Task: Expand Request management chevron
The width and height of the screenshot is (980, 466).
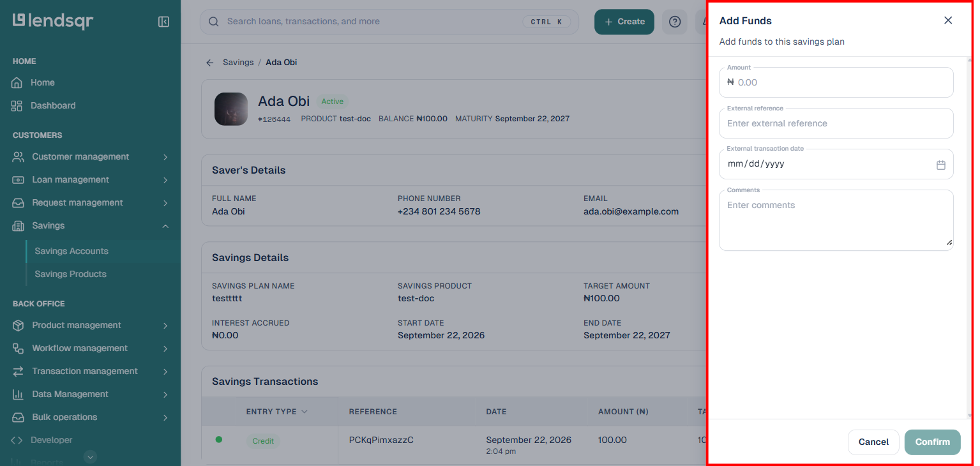Action: coord(165,203)
